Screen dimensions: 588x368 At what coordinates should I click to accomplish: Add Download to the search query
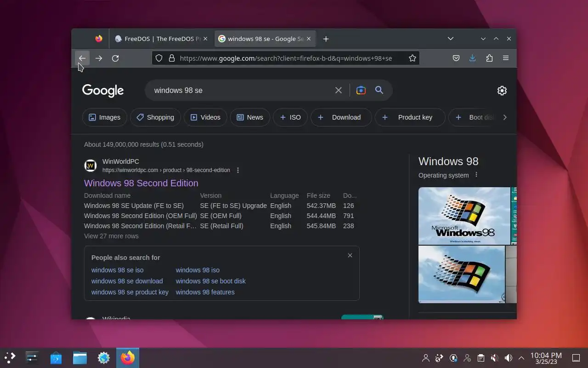pos(341,117)
